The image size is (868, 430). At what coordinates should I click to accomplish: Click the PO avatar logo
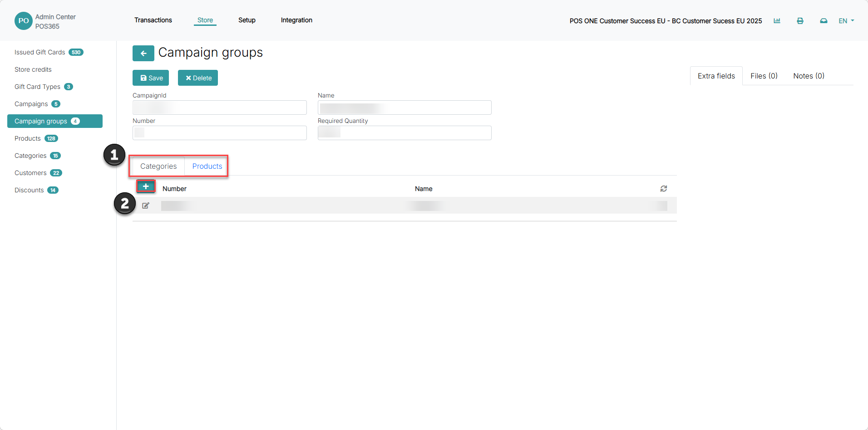pos(23,21)
